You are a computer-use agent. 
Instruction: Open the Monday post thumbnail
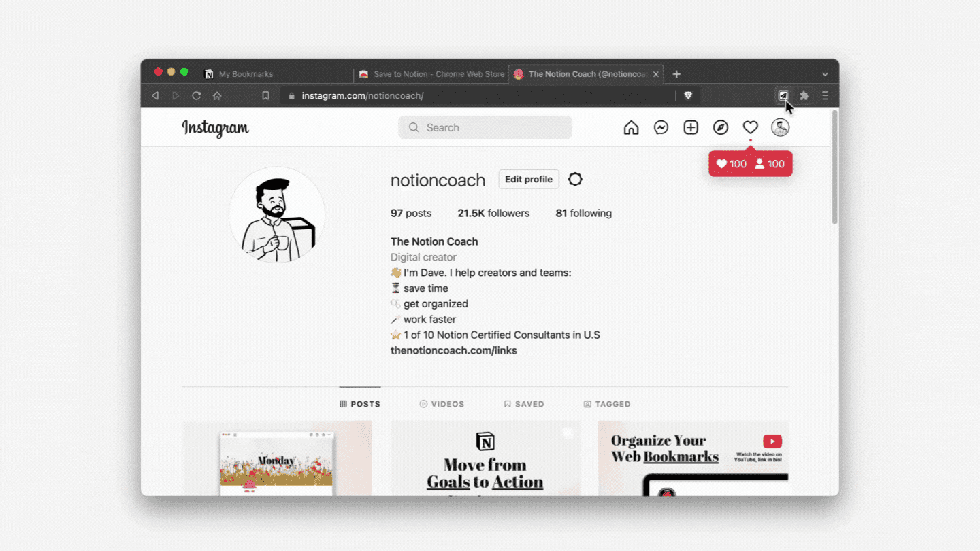(278, 458)
